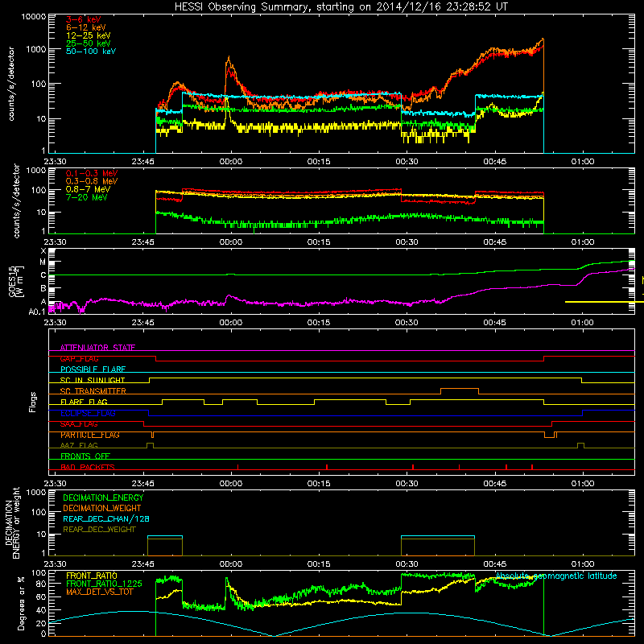
Task: Select the green FRONT_RATIO_1225 legend label
Action: (104, 584)
